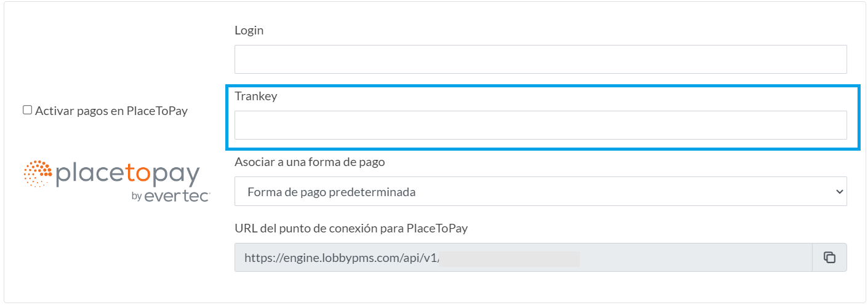Open the 'Forma de pago predeterminada' dropdown
The image size is (868, 305).
540,191
